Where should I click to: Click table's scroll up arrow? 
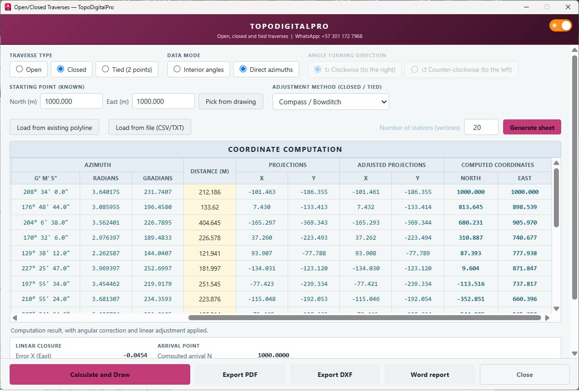[x=556, y=163]
